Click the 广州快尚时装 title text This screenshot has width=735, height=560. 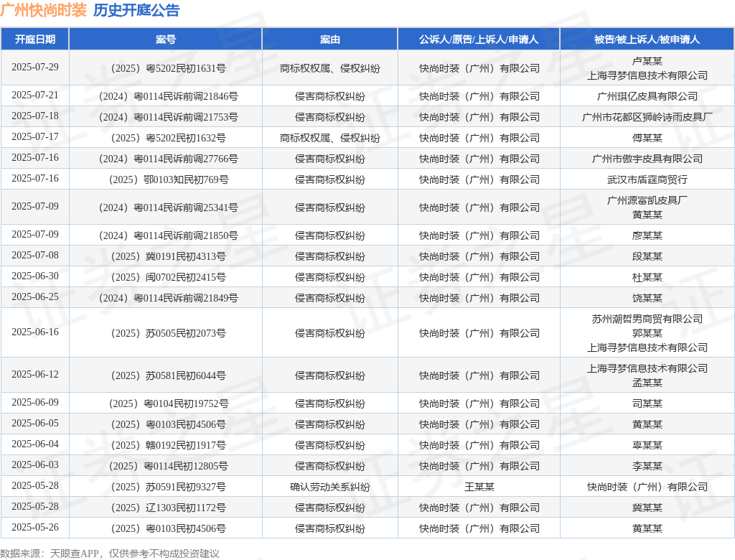click(x=44, y=10)
